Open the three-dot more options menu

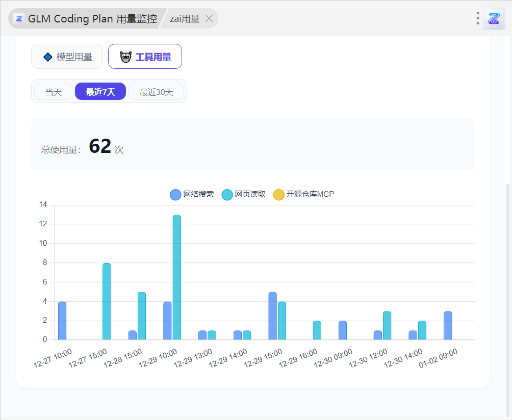[478, 19]
